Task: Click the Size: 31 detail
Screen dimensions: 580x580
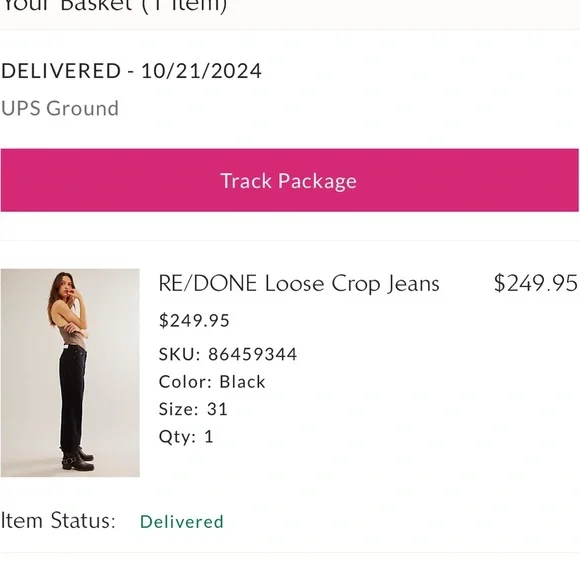Action: (193, 409)
